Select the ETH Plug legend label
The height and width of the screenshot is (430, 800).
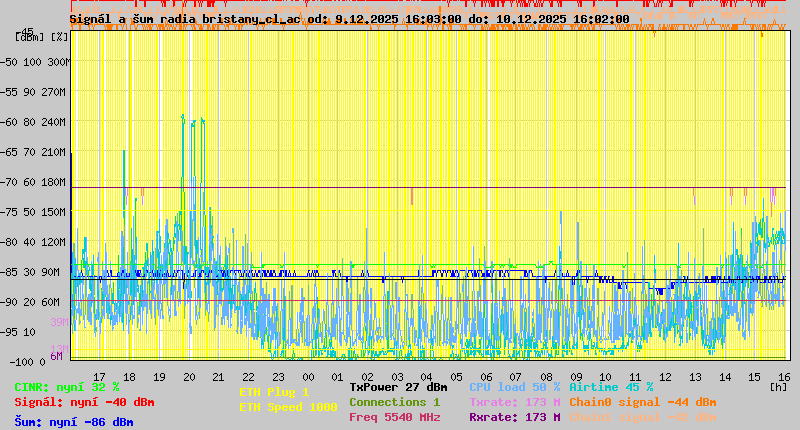[x=274, y=392]
